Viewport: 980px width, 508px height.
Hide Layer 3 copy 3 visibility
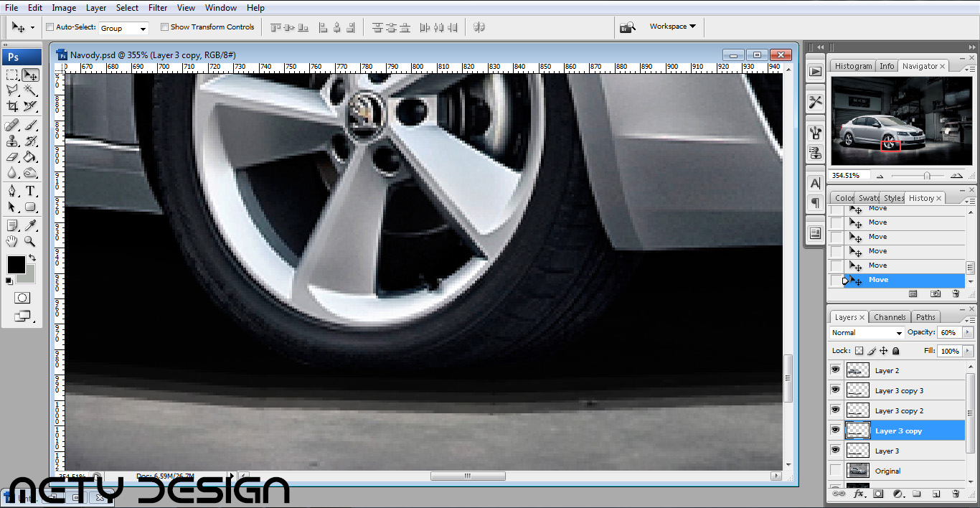[x=835, y=390]
